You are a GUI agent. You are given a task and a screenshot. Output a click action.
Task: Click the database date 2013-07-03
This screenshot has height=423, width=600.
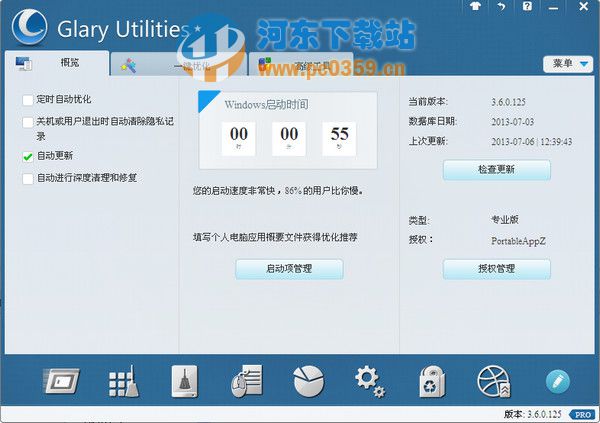[x=512, y=122]
